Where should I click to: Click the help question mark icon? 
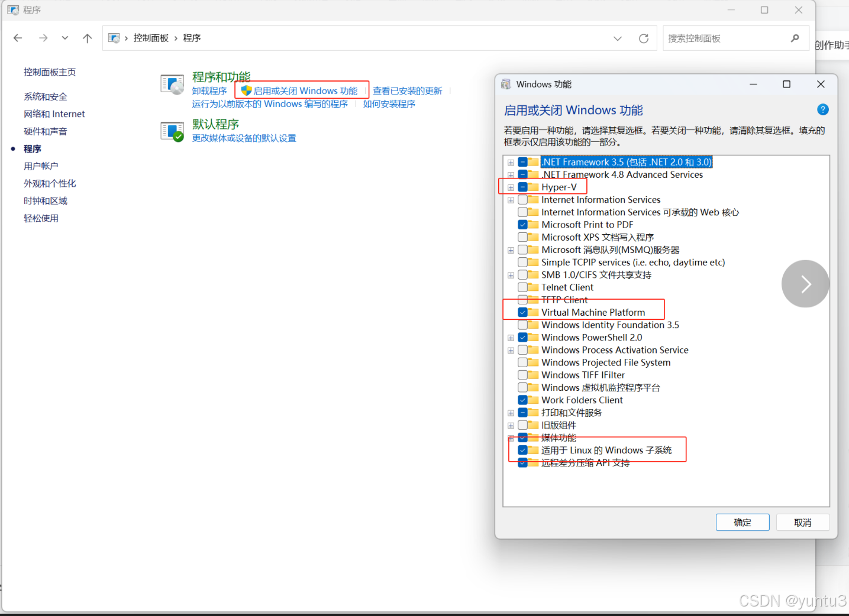pyautogui.click(x=823, y=109)
